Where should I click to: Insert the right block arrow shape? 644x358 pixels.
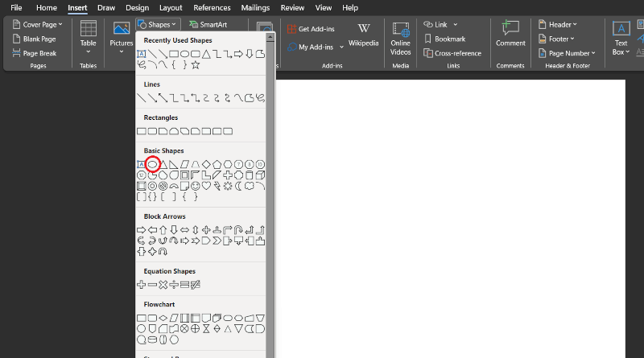(141, 230)
